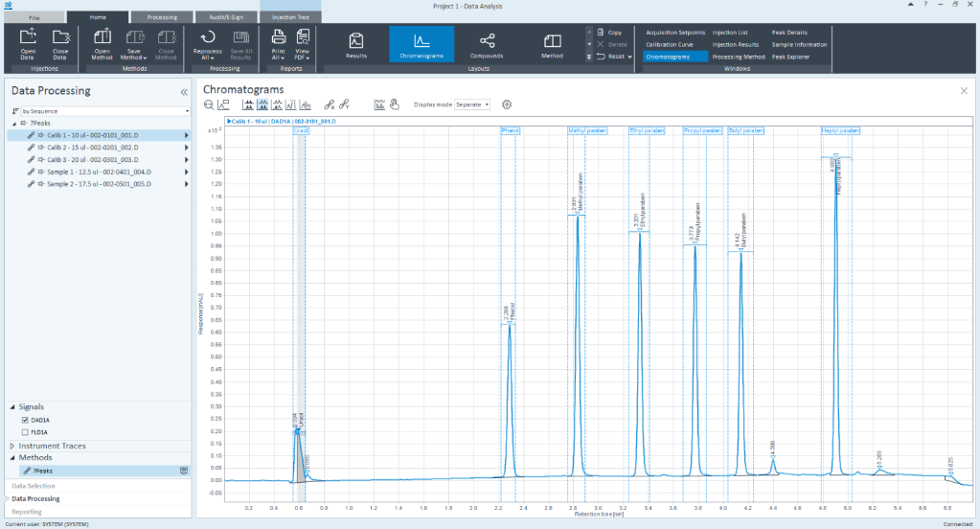Click the Save Method split button
This screenshot has height=529, width=980.
click(134, 44)
